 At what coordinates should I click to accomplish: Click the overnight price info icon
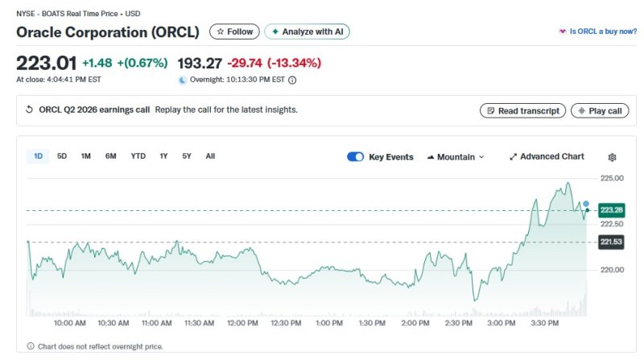292,80
